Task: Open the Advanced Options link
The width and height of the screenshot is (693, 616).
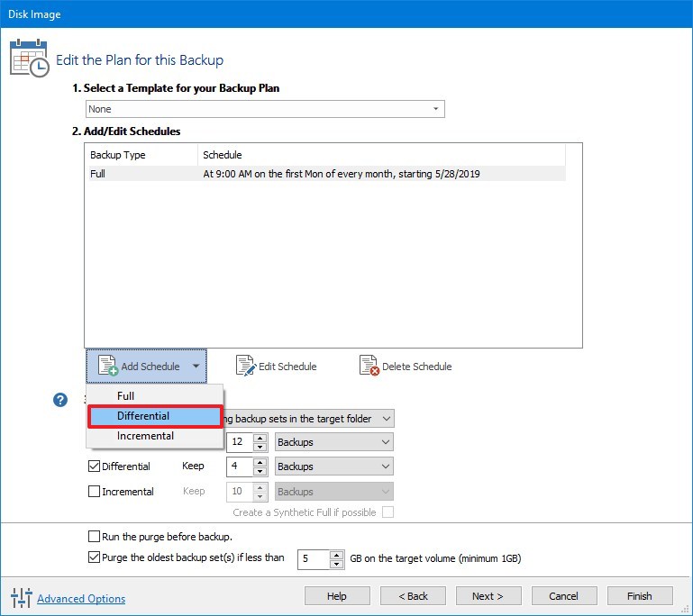Action: [x=81, y=598]
